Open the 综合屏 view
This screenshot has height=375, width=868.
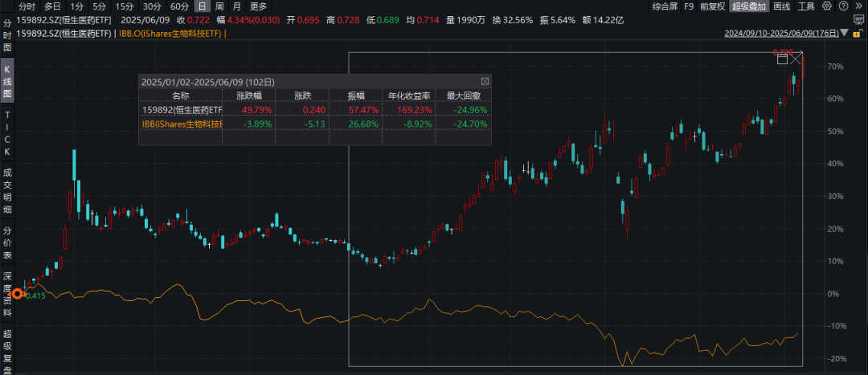[665, 6]
